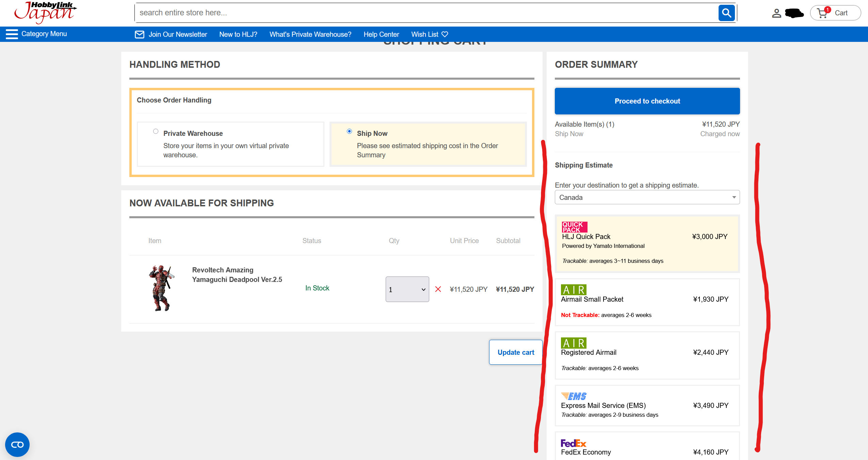This screenshot has height=460, width=868.
Task: Click the Update cart button
Action: pyautogui.click(x=515, y=352)
